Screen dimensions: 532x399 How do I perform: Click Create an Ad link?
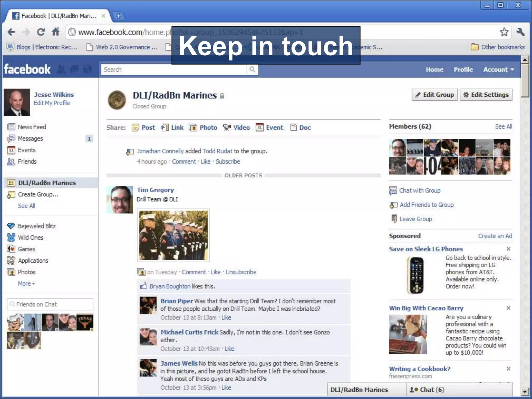coord(495,236)
